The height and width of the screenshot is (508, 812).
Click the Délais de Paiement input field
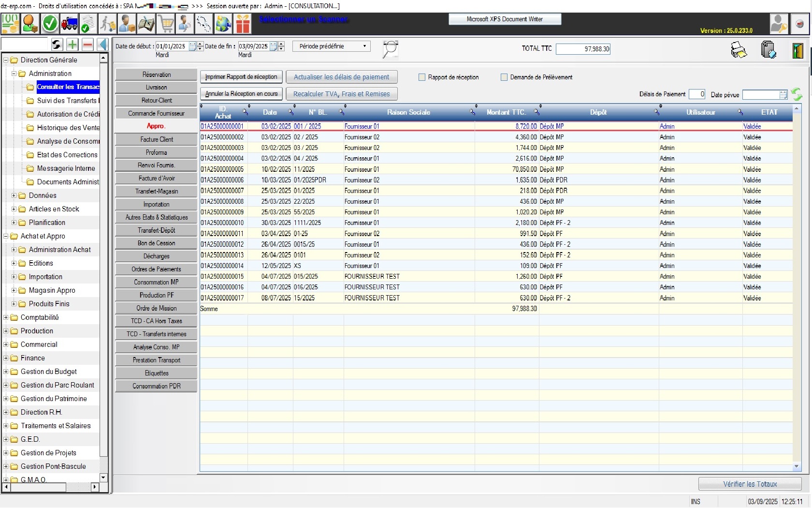696,94
